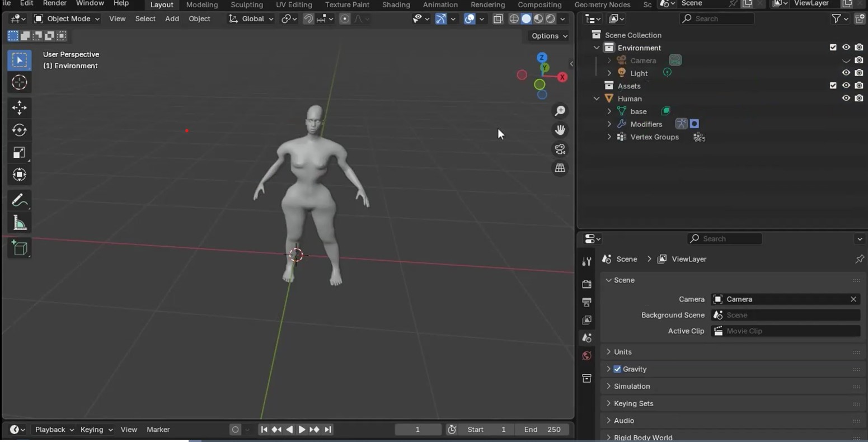Expand the Units panel
The height and width of the screenshot is (442, 868).
coord(622,352)
